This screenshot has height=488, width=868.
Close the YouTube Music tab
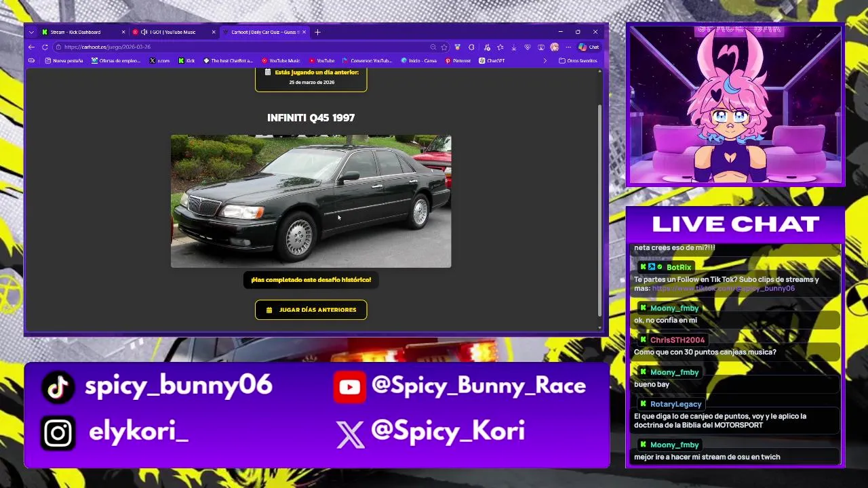click(214, 32)
